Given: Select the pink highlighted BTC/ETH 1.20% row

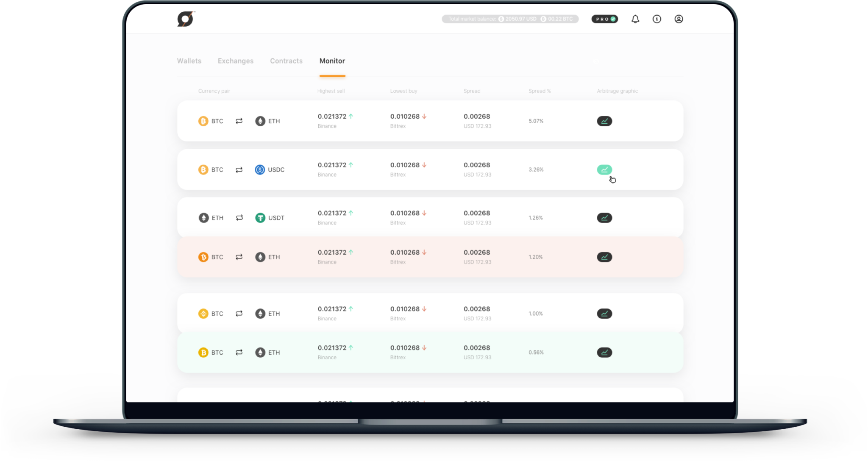Looking at the screenshot, I should (430, 257).
